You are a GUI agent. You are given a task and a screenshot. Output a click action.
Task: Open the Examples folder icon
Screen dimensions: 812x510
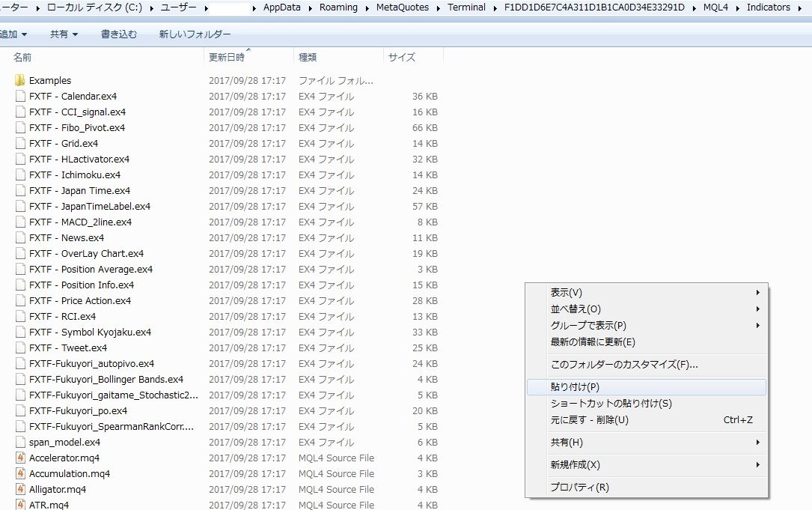20,80
